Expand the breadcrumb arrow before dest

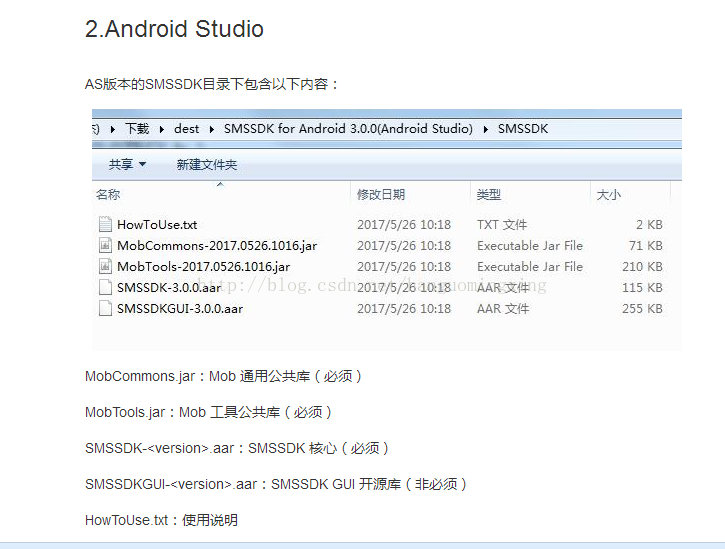pos(162,129)
